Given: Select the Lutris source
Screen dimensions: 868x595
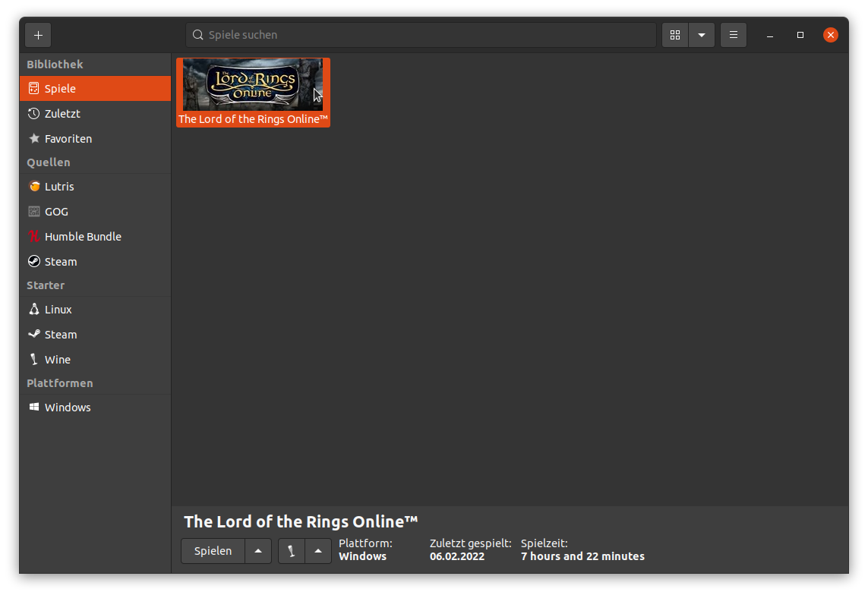Looking at the screenshot, I should coord(59,187).
